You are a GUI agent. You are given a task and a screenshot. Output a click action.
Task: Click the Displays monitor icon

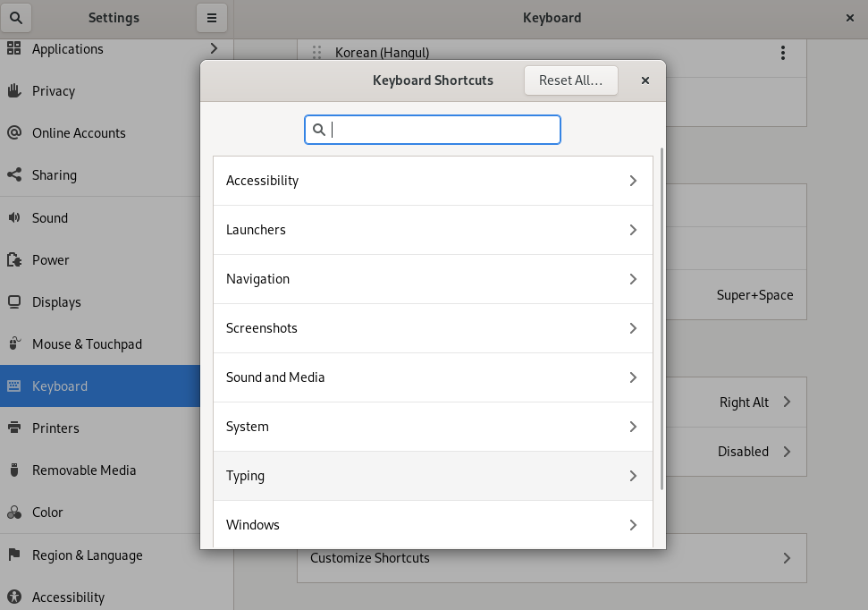coord(14,302)
